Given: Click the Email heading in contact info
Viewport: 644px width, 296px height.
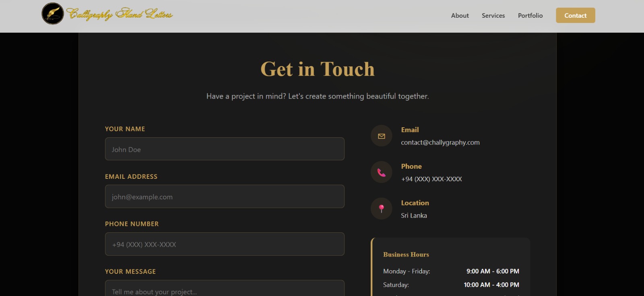Looking at the screenshot, I should click(x=410, y=130).
